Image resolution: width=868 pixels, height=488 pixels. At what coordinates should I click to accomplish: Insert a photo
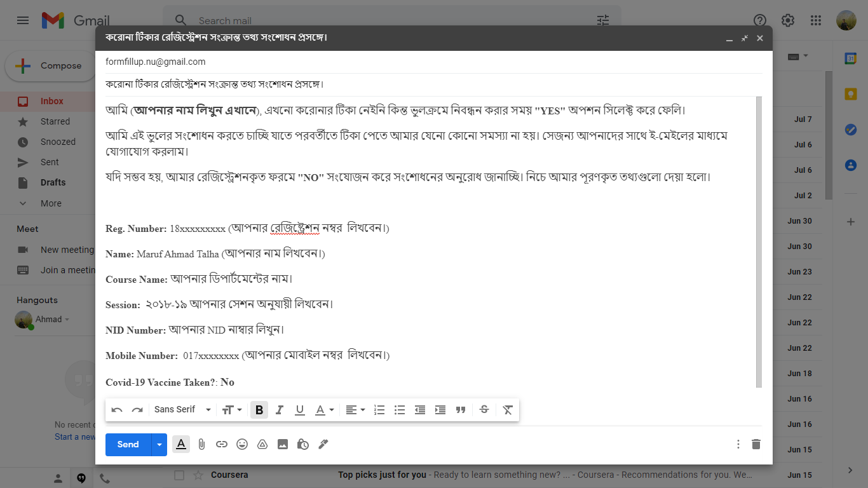(283, 444)
